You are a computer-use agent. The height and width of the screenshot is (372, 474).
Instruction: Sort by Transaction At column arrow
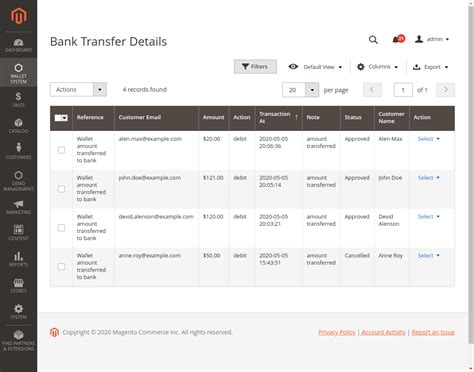(x=296, y=117)
